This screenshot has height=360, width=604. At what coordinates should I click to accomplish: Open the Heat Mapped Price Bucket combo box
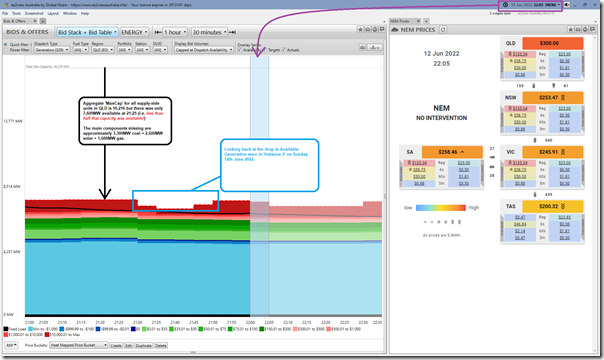(x=79, y=345)
